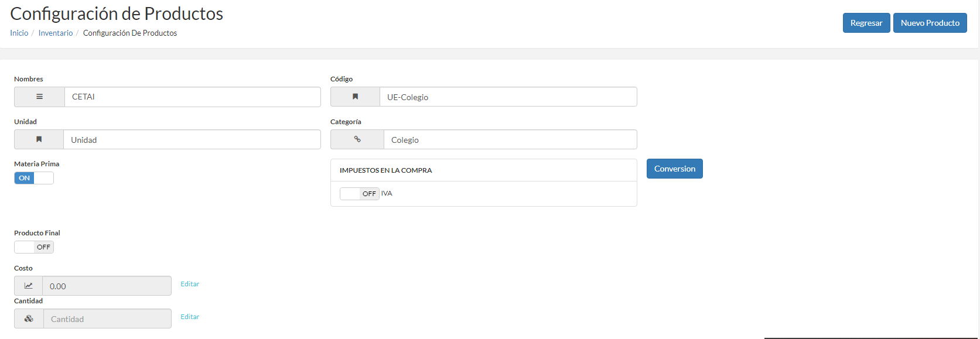Screen dimensions: 980x339
Task: Click Editar next to Costo
Action: point(190,284)
